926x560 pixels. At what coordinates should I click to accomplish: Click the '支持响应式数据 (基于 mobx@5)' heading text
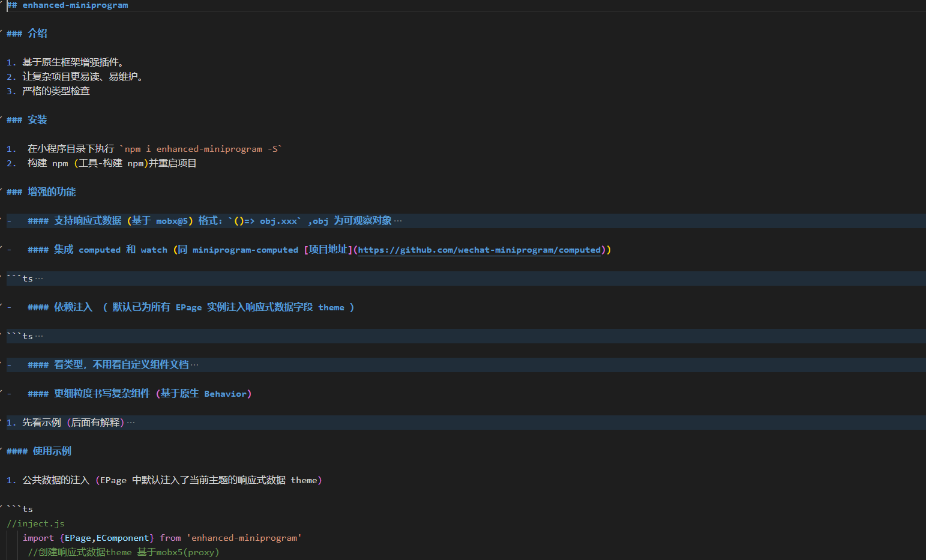[x=124, y=221]
